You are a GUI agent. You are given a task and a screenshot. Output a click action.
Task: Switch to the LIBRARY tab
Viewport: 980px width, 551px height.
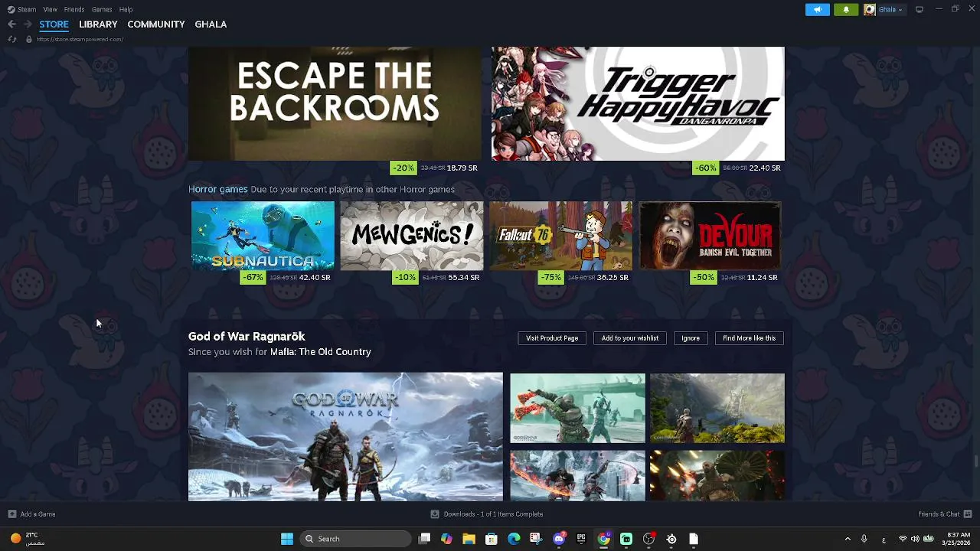pos(98,24)
